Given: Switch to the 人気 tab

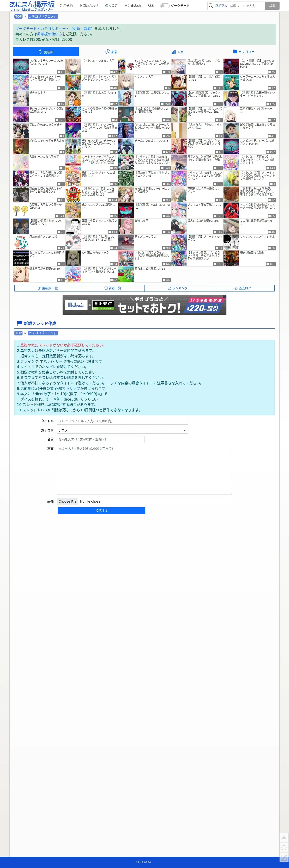Looking at the screenshot, I should (x=178, y=52).
